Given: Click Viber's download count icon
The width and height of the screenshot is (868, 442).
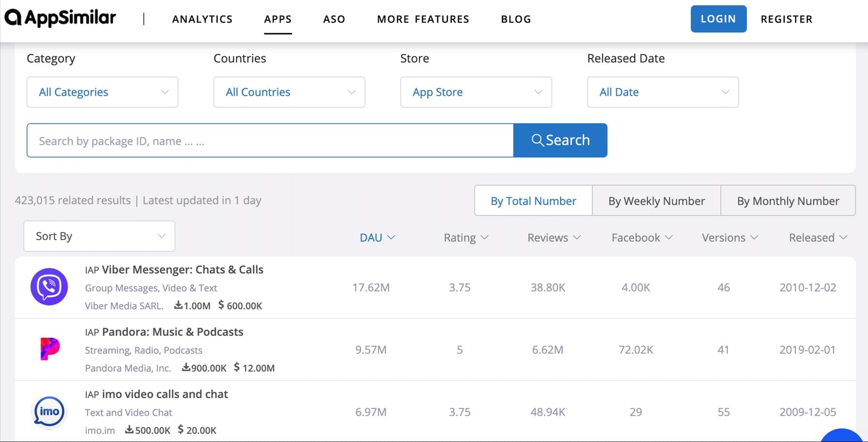Looking at the screenshot, I should click(x=178, y=305).
